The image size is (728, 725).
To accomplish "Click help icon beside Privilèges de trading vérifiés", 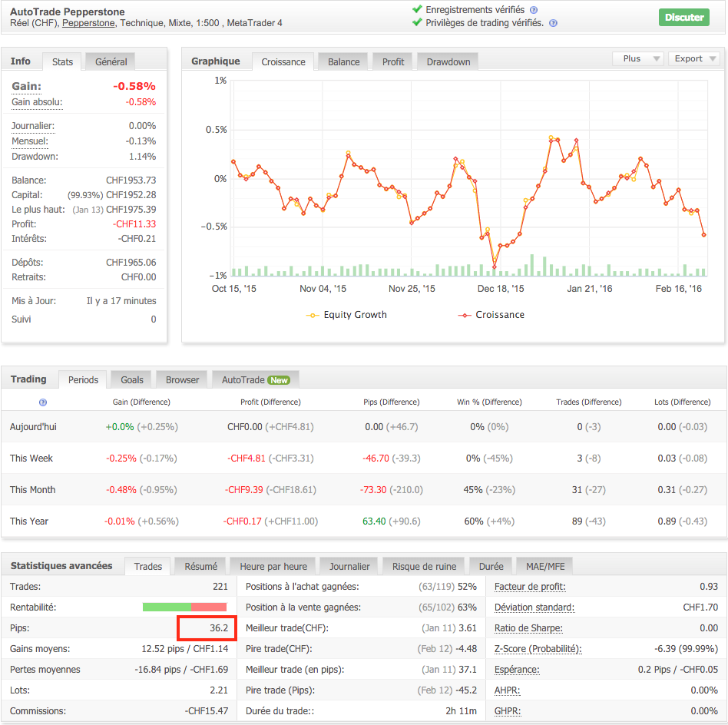I will (553, 23).
